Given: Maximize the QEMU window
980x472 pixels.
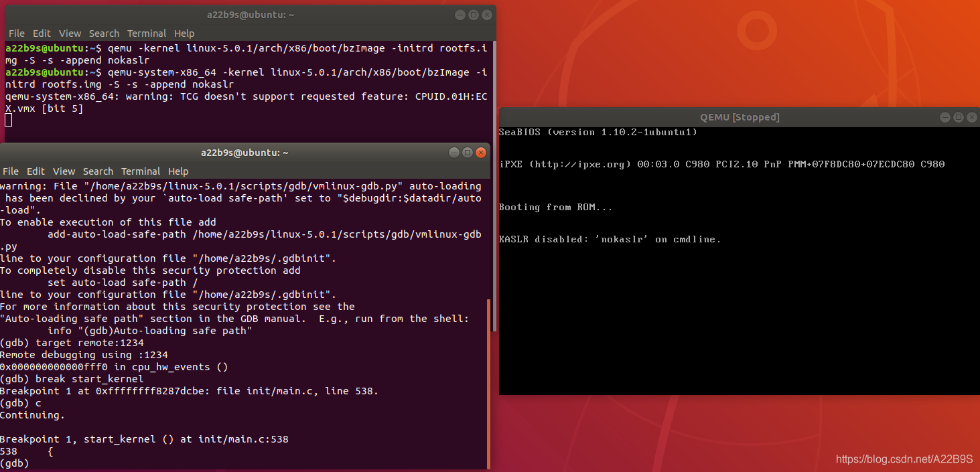Looking at the screenshot, I should point(959,117).
